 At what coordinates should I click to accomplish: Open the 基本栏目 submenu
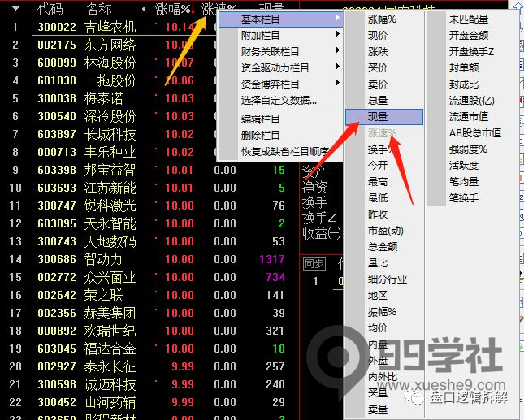[x=279, y=19]
